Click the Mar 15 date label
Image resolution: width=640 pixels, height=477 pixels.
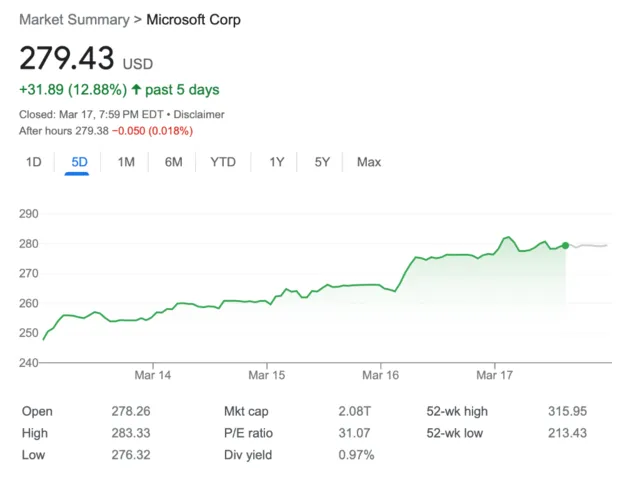click(267, 376)
